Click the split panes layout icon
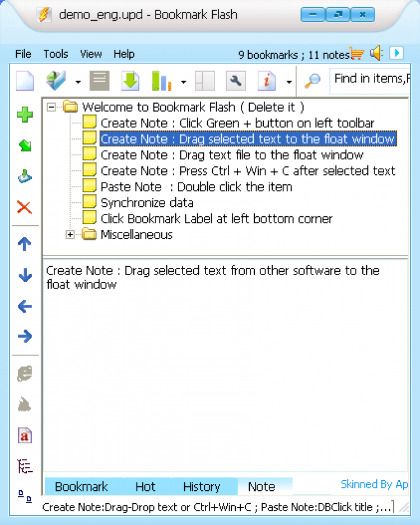Viewport: 420px width, 525px height. (205, 81)
